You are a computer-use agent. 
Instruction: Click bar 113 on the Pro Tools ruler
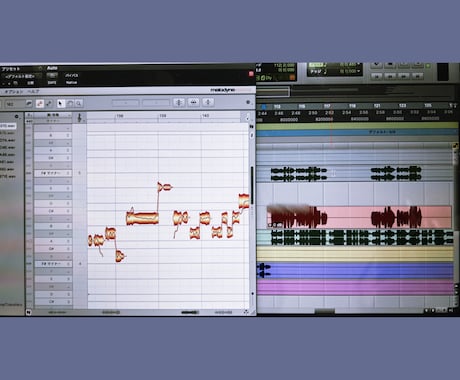[277, 107]
